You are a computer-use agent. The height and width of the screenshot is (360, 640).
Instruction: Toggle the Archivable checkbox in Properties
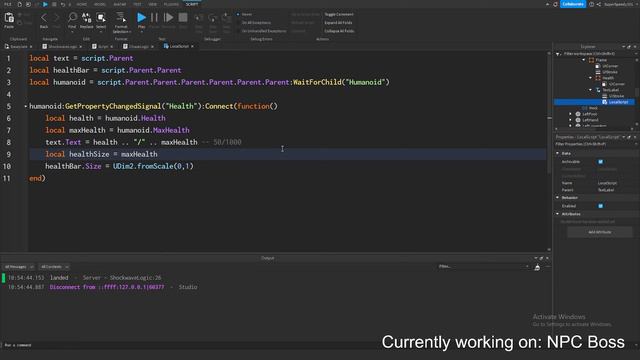tap(600, 162)
